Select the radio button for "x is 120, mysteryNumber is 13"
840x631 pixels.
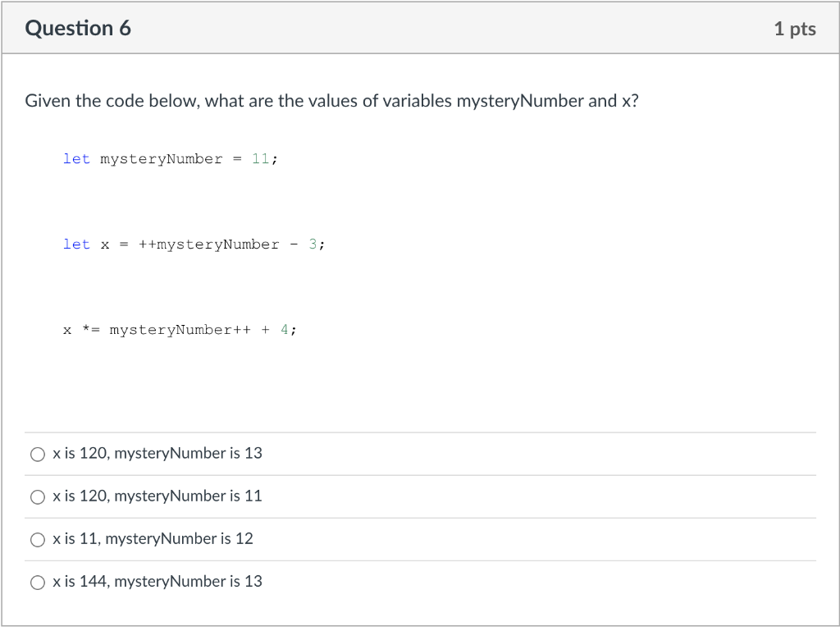[38, 454]
